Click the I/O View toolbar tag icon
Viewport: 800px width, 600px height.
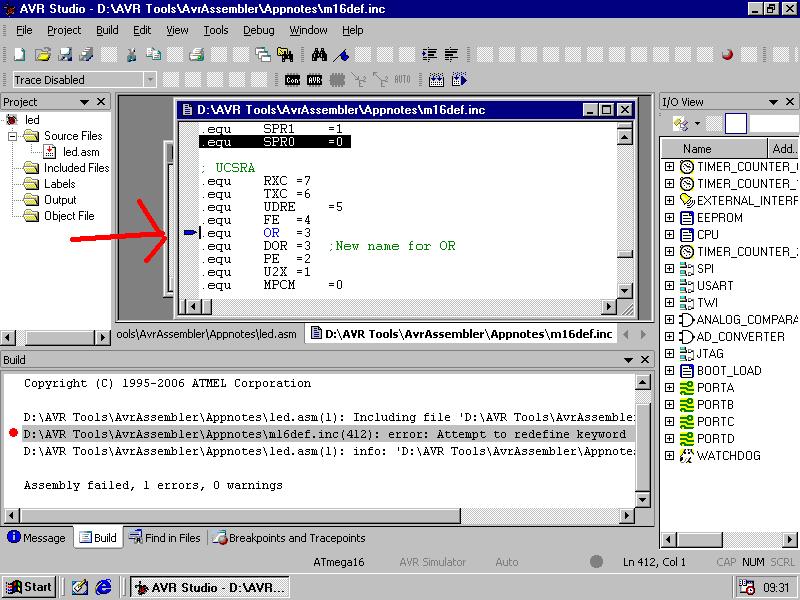[x=680, y=123]
